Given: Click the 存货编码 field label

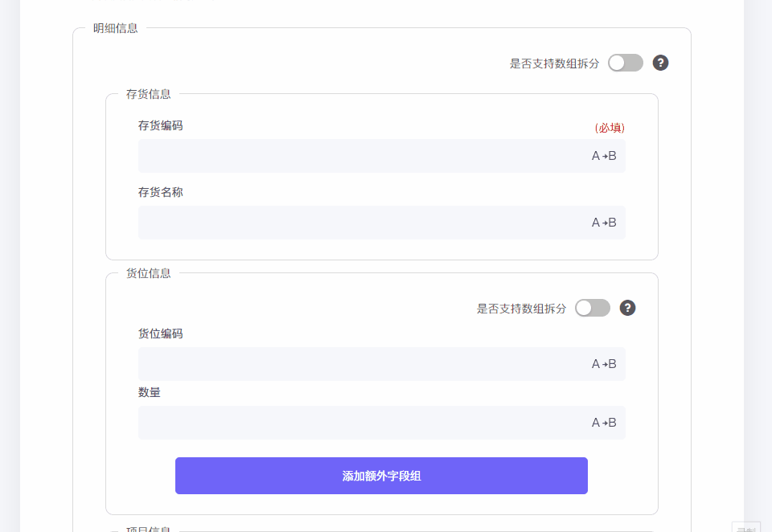Looking at the screenshot, I should [160, 125].
